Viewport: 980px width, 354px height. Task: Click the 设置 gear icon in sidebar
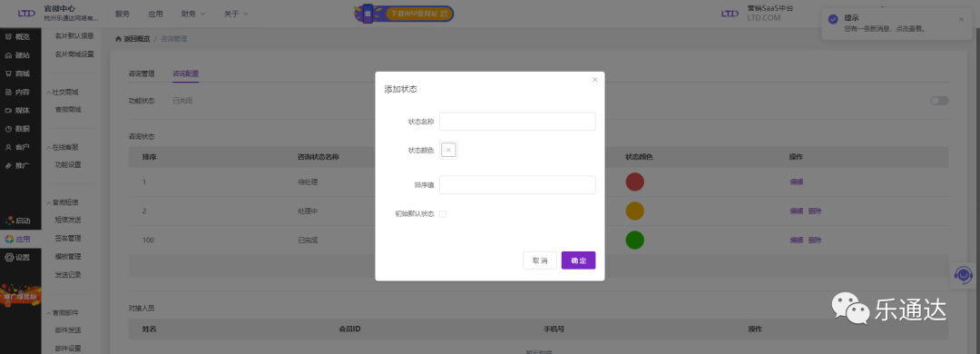[x=9, y=257]
